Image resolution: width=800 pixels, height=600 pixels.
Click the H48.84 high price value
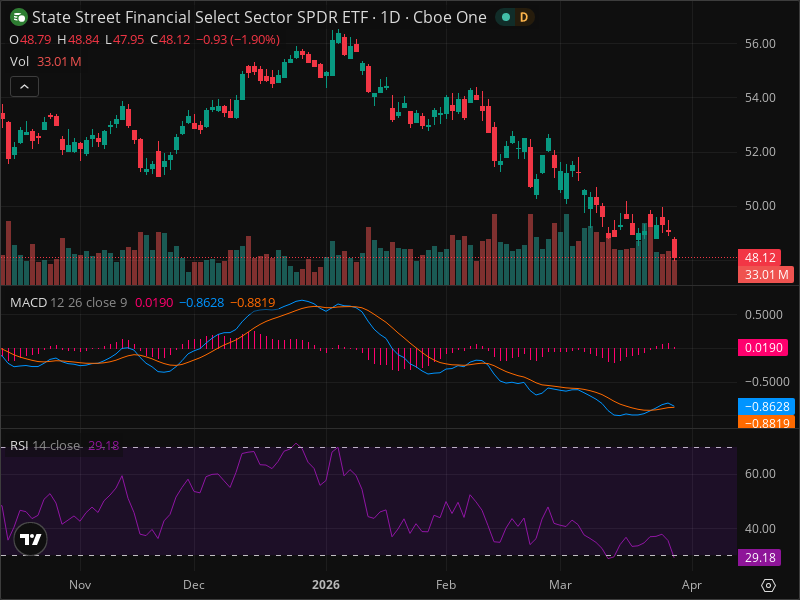78,40
